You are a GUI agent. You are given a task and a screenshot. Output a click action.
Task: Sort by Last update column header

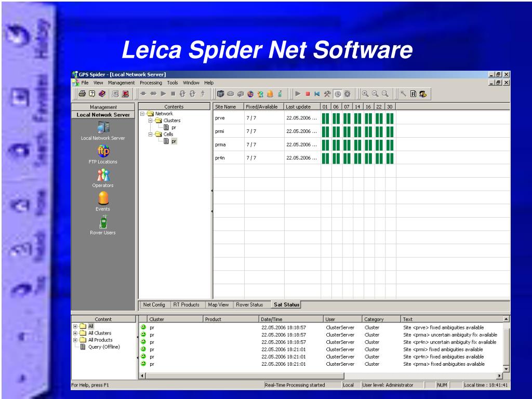302,107
